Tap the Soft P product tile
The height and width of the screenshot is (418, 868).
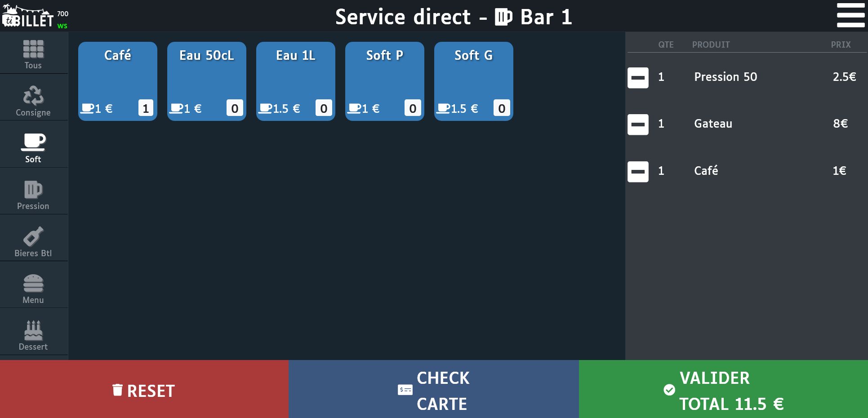[x=384, y=81]
